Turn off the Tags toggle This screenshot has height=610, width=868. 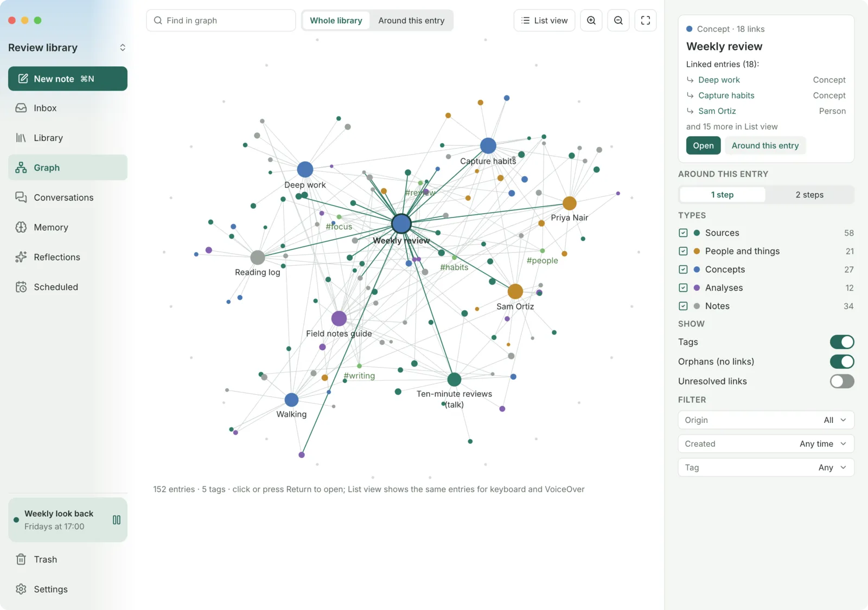[x=842, y=342]
